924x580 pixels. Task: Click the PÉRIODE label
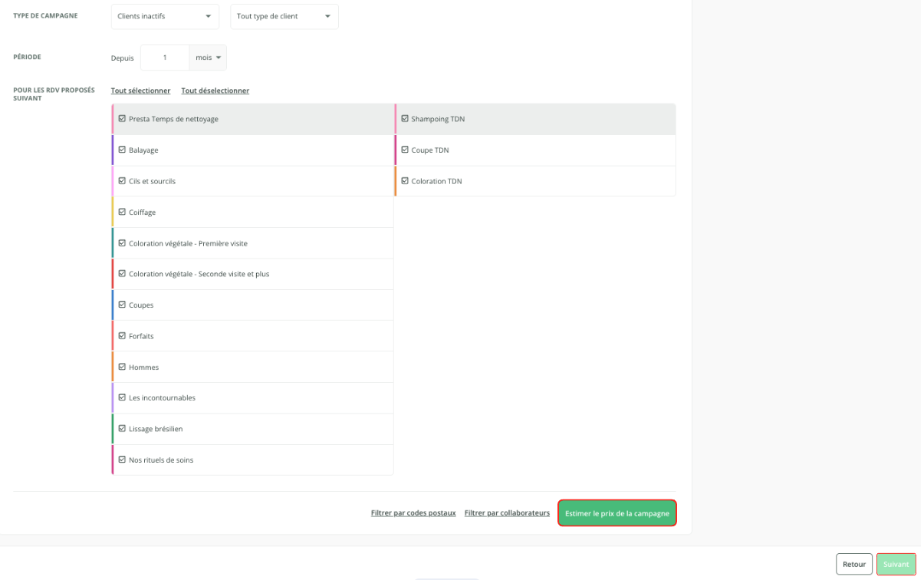[27, 57]
